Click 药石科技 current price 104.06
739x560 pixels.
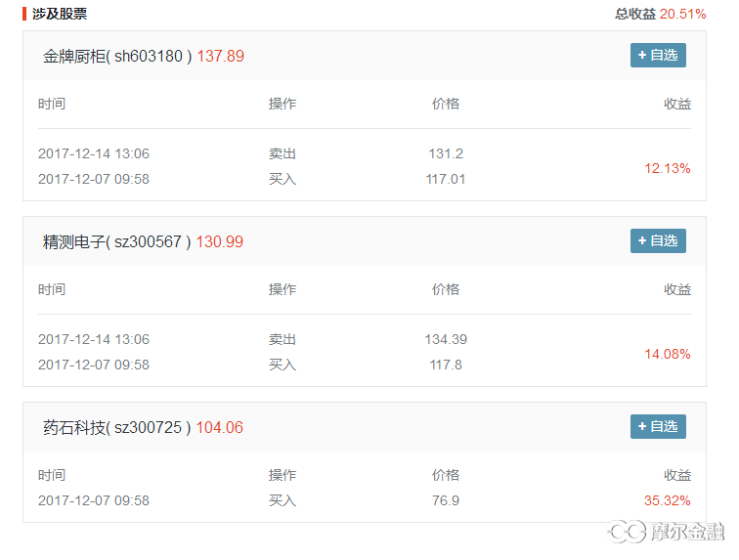pos(220,427)
